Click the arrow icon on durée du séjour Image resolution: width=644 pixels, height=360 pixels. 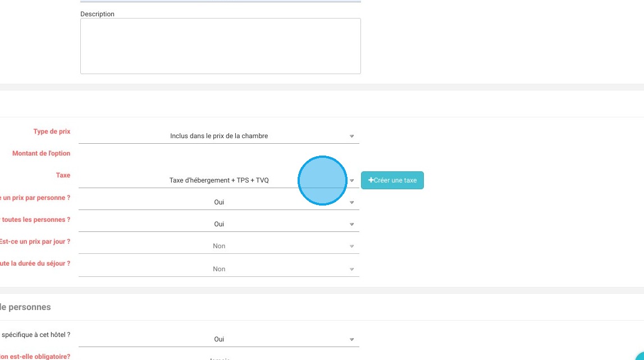[352, 269]
